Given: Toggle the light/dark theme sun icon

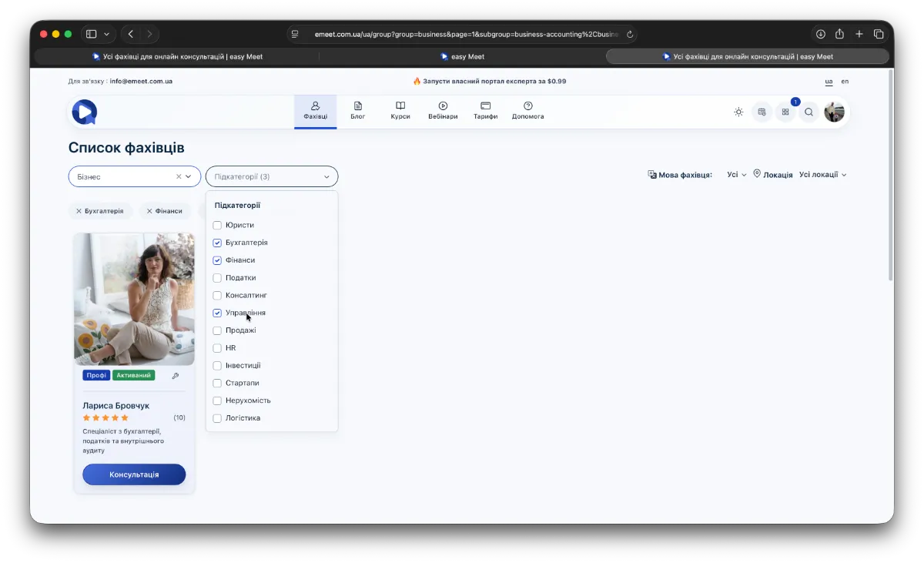Looking at the screenshot, I should point(738,112).
